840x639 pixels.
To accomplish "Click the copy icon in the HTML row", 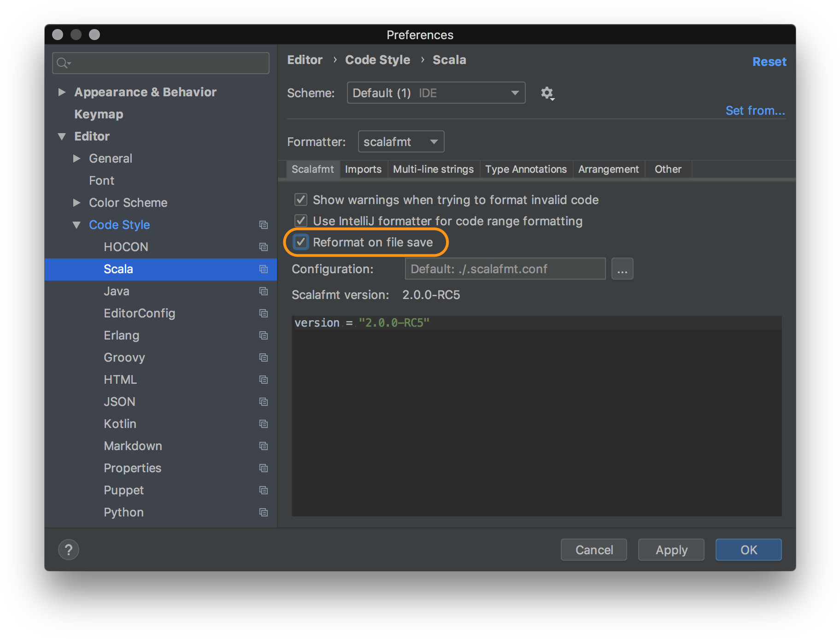I will point(264,380).
